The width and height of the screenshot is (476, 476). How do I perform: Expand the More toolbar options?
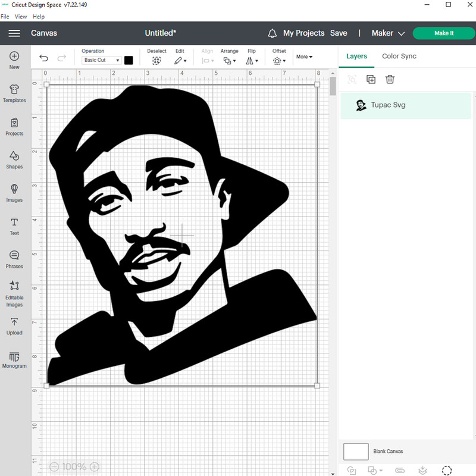pos(304,57)
